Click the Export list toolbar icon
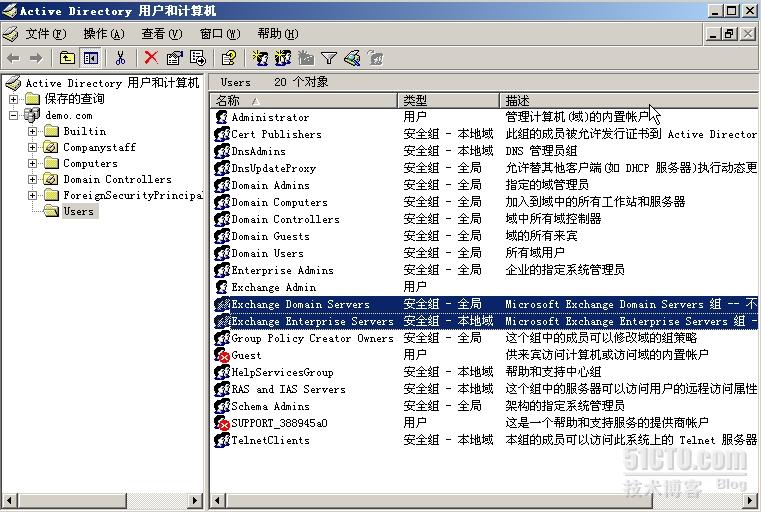Viewport: 761px width, 512px height. (198, 59)
